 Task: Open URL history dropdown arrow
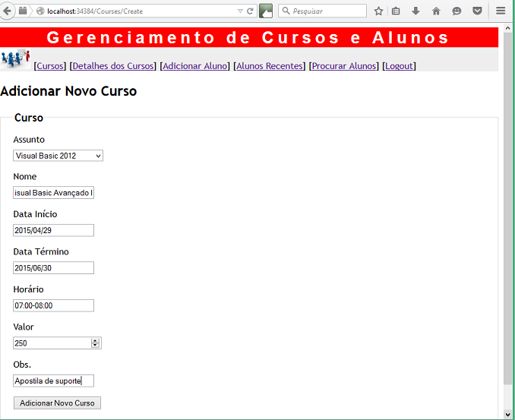[240, 11]
